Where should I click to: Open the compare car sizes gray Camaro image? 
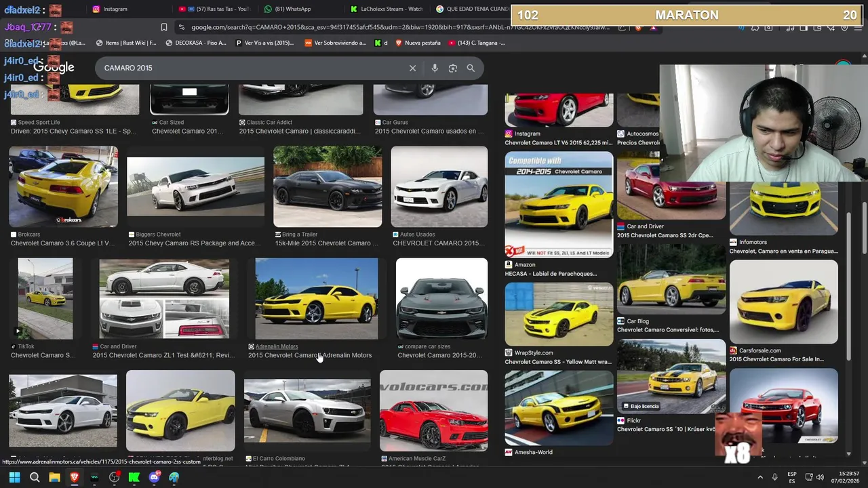[441, 298]
